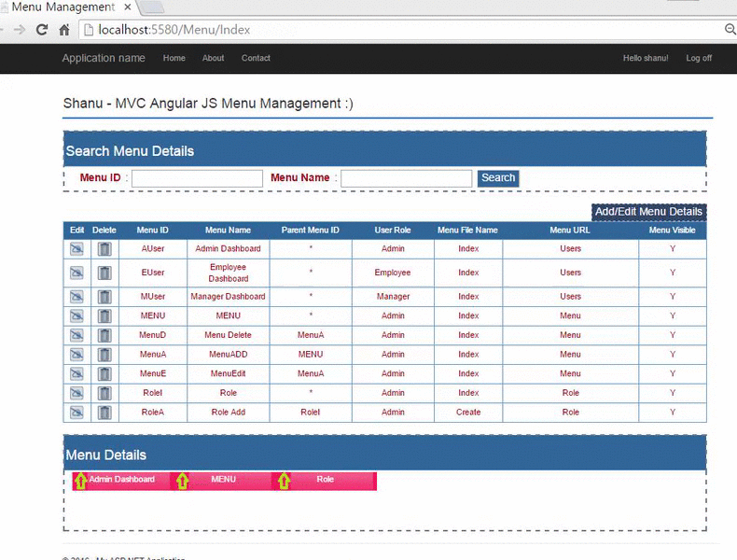The height and width of the screenshot is (560, 737).
Task: Delete the MUser row via trash icon
Action: [104, 297]
